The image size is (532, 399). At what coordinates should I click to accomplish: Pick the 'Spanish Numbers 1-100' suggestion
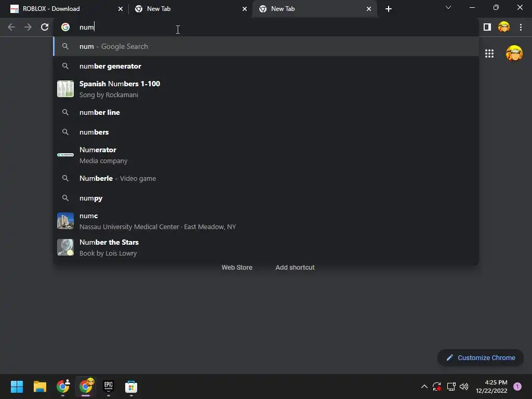(266, 89)
